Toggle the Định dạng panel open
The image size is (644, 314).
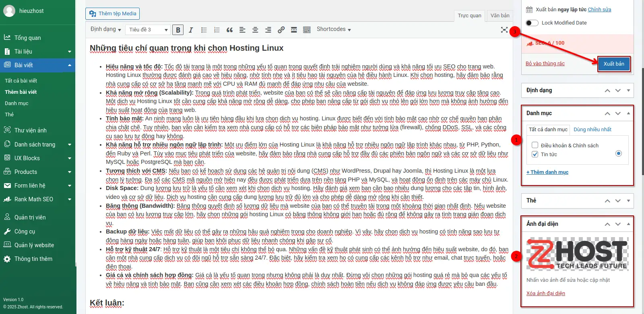pos(628,90)
